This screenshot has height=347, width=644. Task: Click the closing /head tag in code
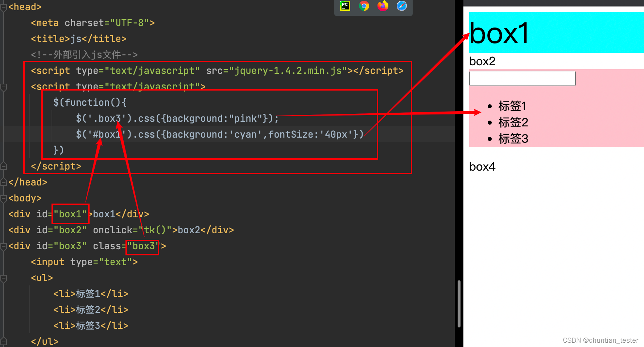pos(28,182)
